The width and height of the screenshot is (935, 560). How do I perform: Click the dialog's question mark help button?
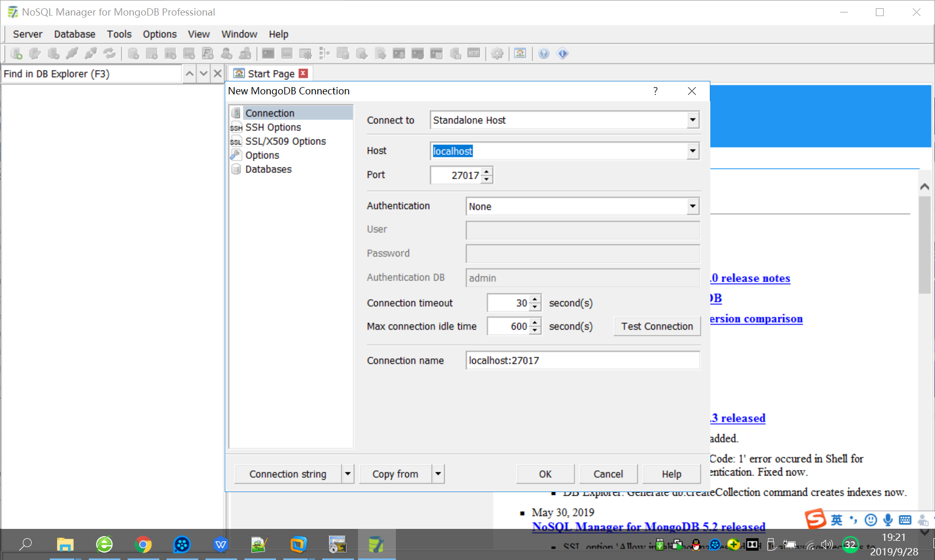655,91
